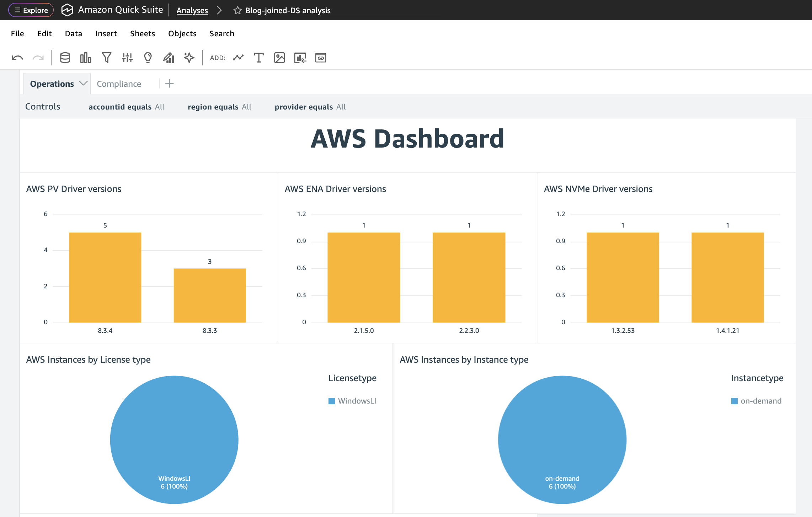Switch to the Compliance tab
Image resolution: width=812 pixels, height=517 pixels.
pos(119,83)
